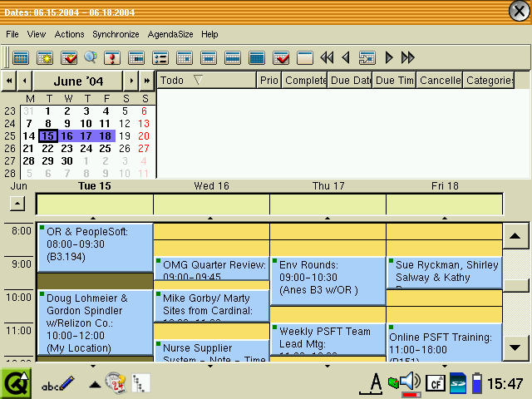
Task: Open the Actions menu
Action: click(69, 34)
